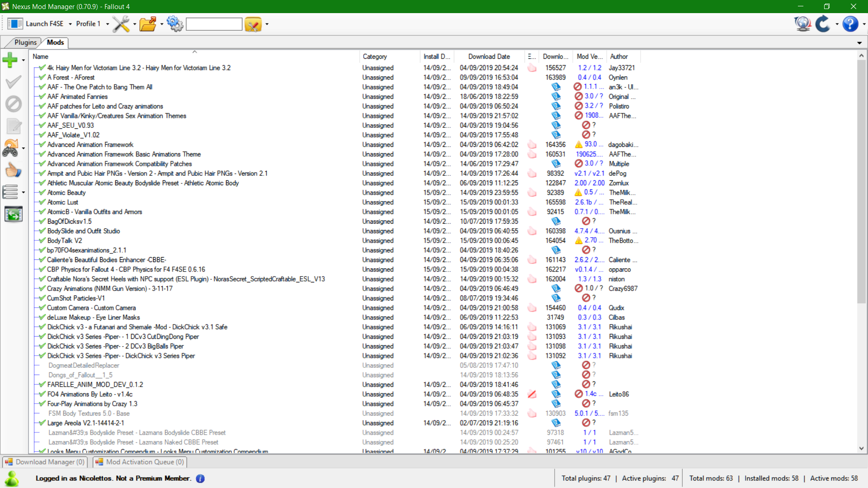Switch to the Plugins tab
The height and width of the screenshot is (488, 868).
click(25, 42)
